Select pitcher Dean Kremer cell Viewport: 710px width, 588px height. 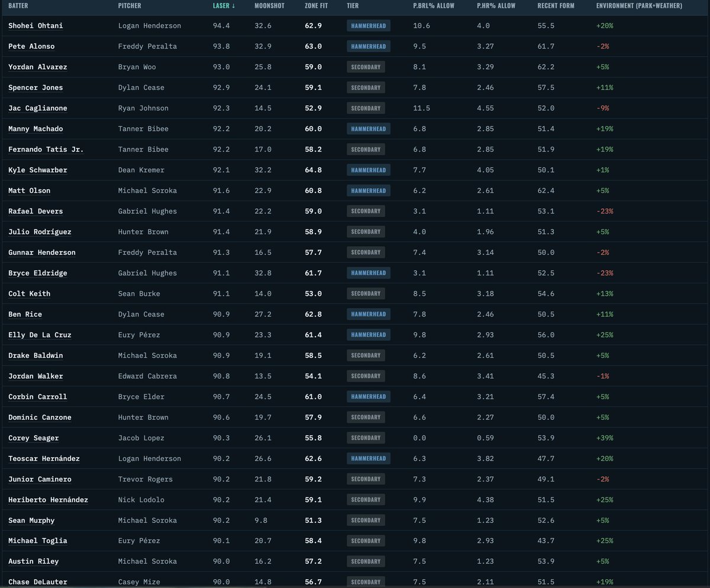pyautogui.click(x=141, y=170)
